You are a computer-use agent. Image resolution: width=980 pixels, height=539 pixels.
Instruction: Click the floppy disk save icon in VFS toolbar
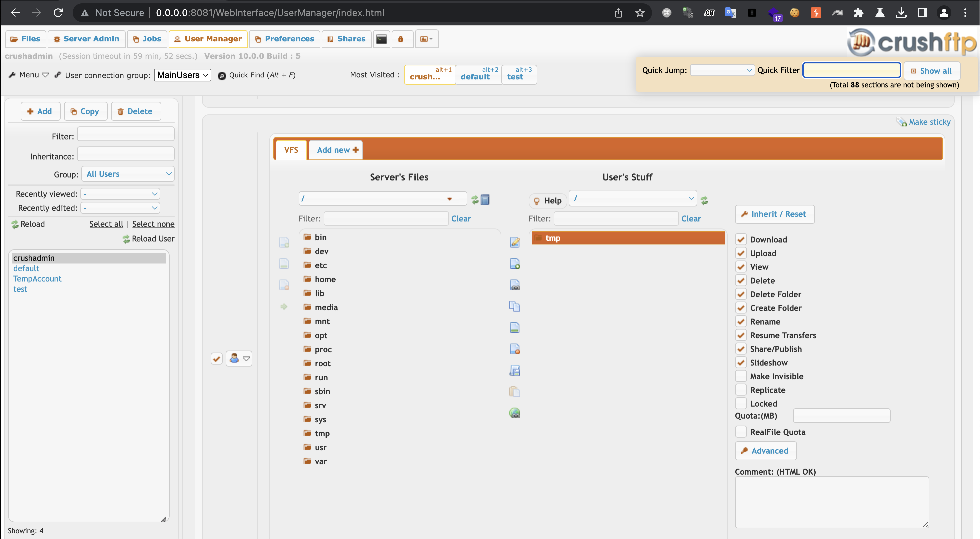pyautogui.click(x=515, y=370)
